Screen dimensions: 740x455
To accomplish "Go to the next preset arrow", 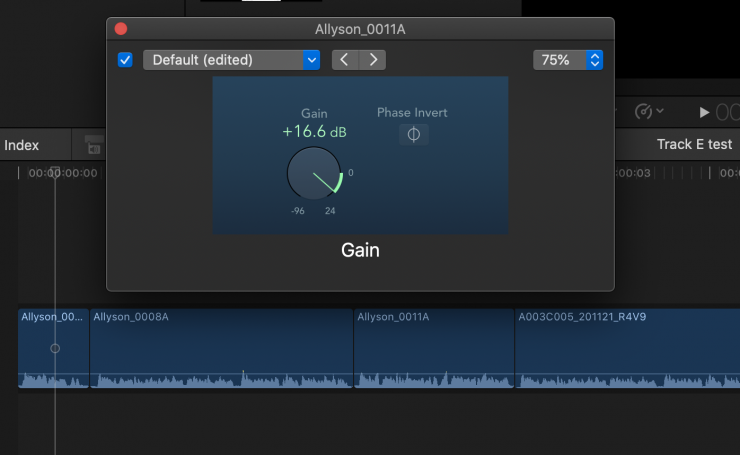I will point(373,60).
